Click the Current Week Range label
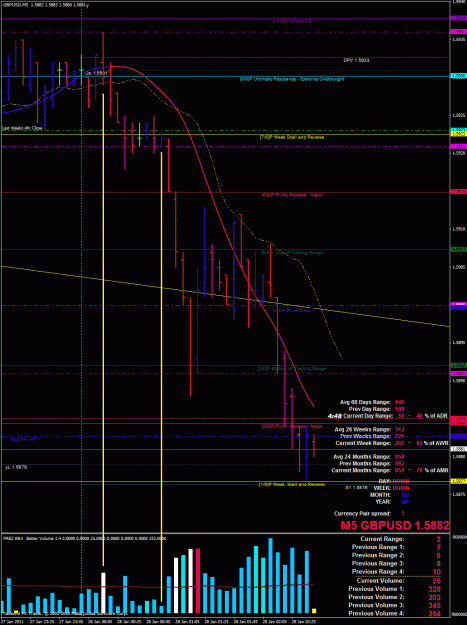 point(363,443)
